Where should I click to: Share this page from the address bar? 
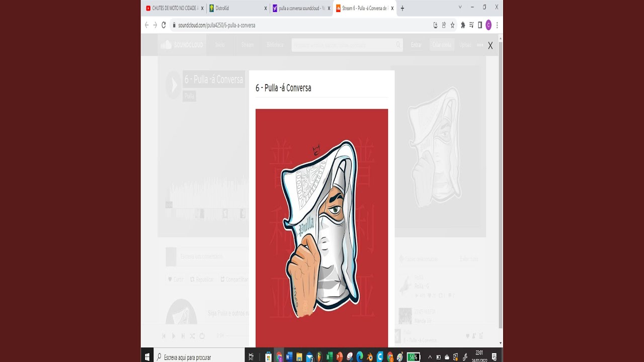pos(444,25)
